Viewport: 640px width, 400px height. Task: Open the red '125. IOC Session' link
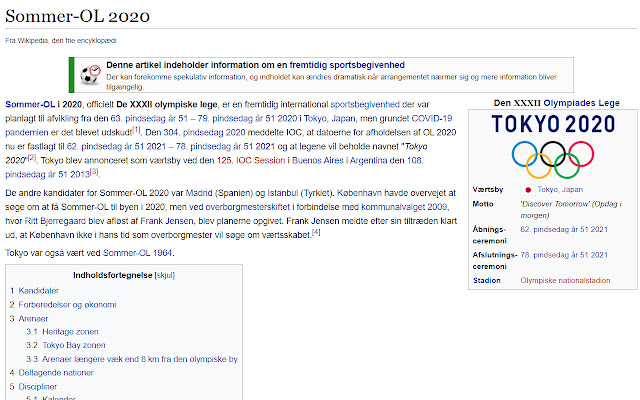tap(251, 160)
